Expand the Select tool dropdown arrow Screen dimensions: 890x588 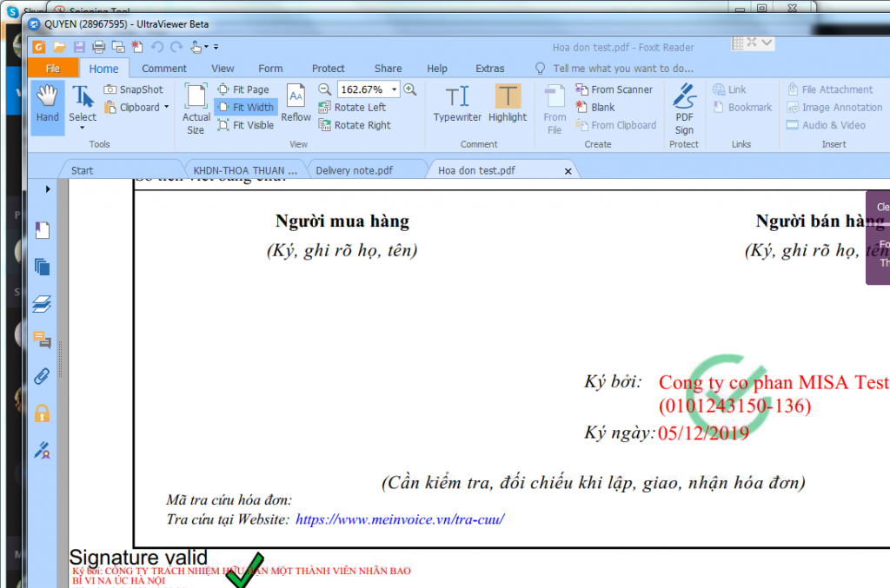[x=83, y=129]
